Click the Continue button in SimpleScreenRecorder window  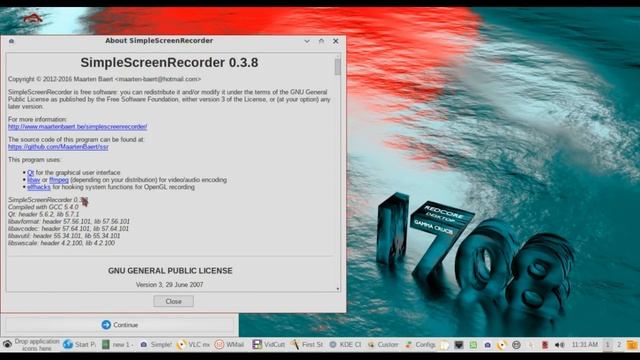[x=120, y=325]
